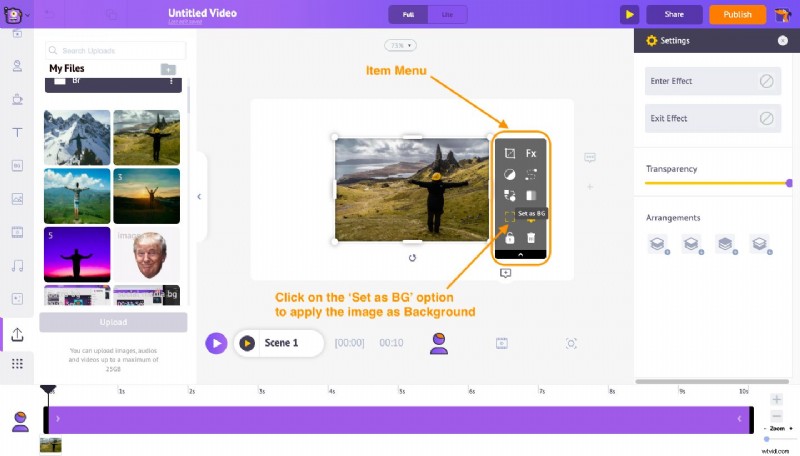Open the image library in sidebar

coord(17,199)
